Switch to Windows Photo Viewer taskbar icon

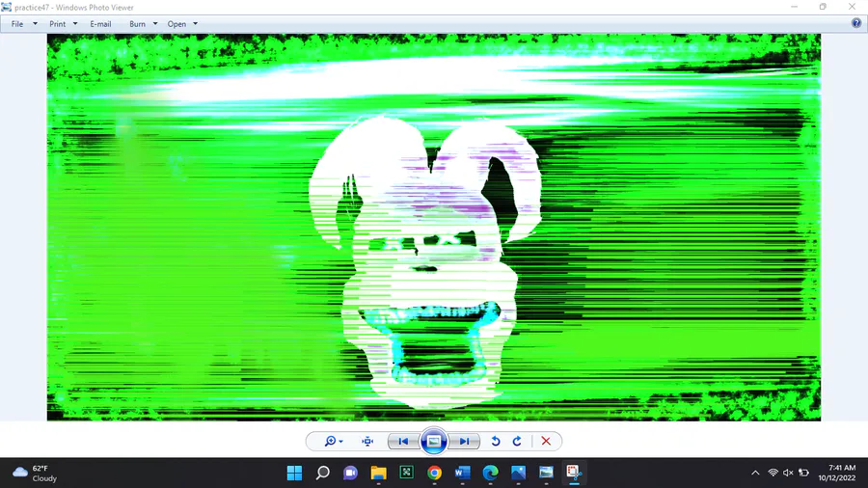click(546, 473)
